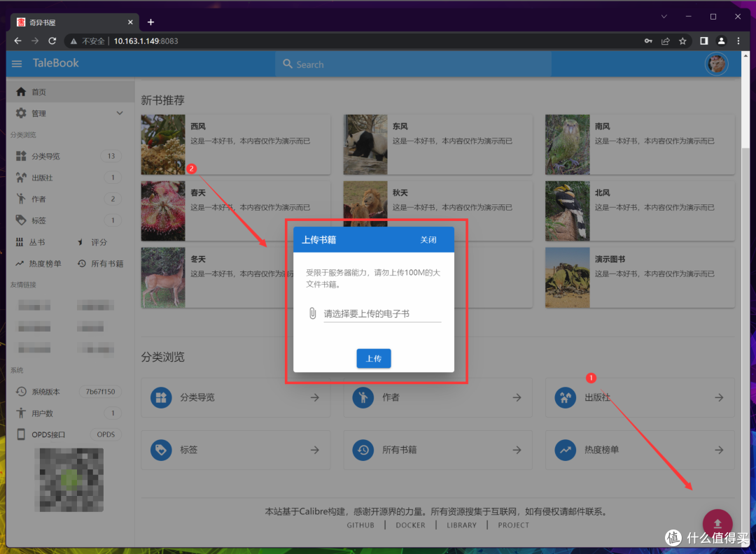This screenshot has height=554, width=756.
Task: Click the 请选择要上传的电子书 file field
Action: [382, 313]
